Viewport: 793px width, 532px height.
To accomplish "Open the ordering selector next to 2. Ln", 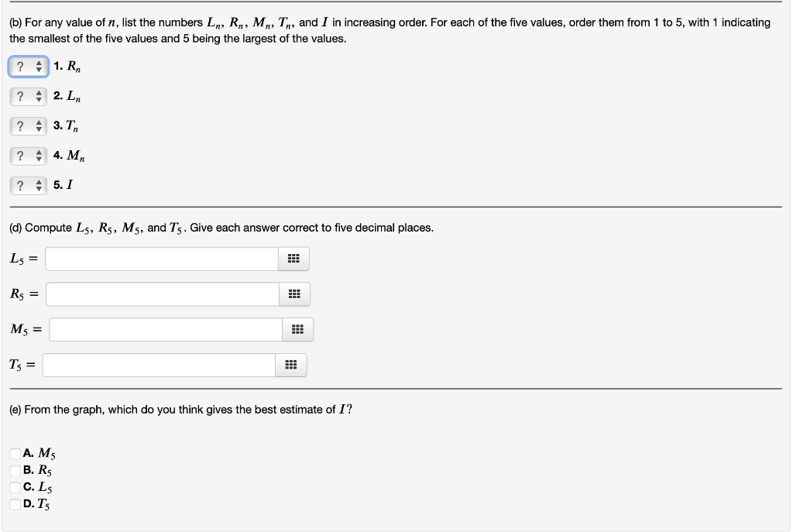I will point(28,96).
